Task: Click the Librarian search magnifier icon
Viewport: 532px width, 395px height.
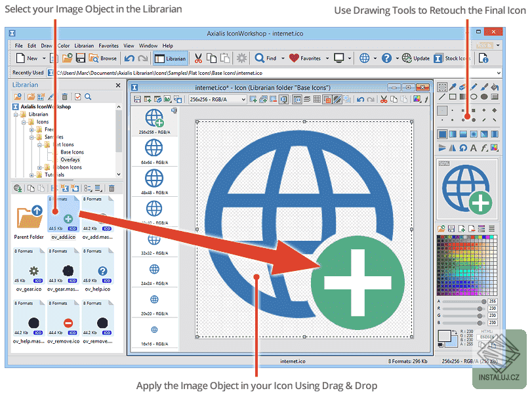Action: click(88, 96)
